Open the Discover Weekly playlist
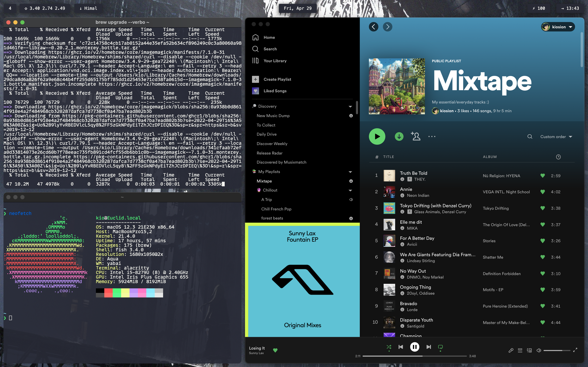This screenshot has height=367, width=588. pos(272,144)
